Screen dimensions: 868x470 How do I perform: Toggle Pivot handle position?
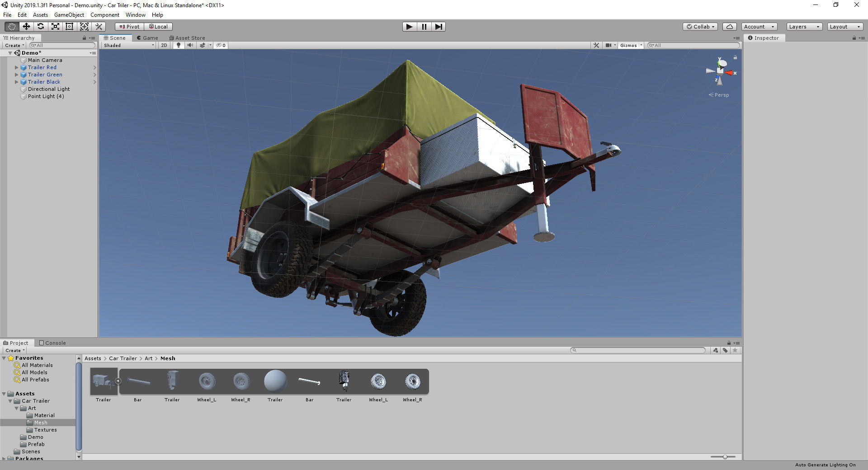(x=130, y=27)
